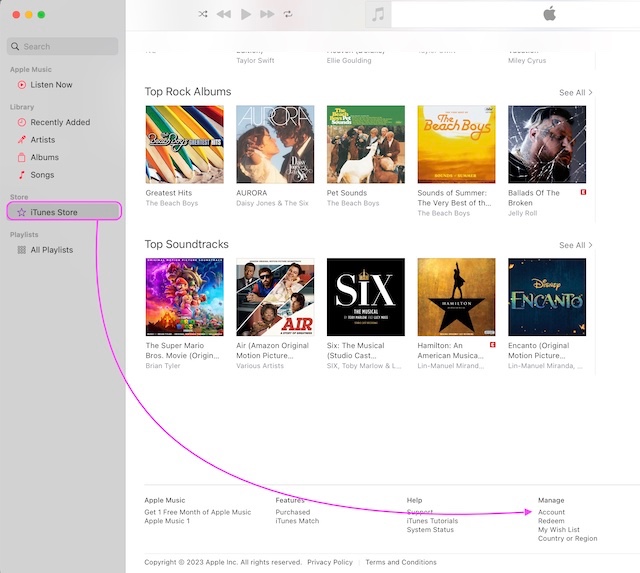This screenshot has height=573, width=640.
Task: Click the iTunes Store star icon
Action: tap(22, 212)
